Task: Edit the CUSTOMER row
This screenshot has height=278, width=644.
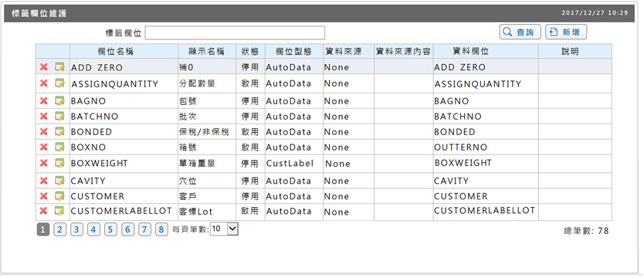Action: (60, 195)
